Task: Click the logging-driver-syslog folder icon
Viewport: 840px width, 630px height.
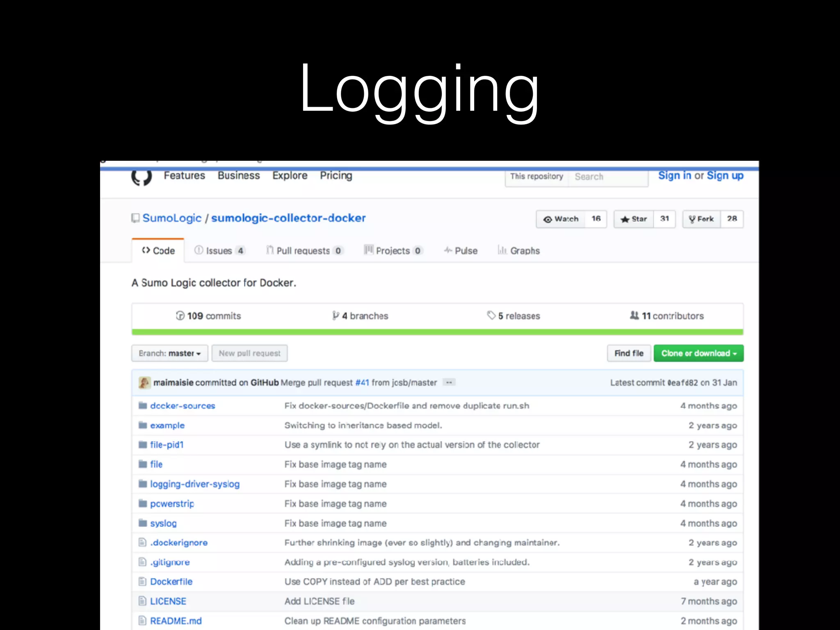Action: click(x=143, y=484)
